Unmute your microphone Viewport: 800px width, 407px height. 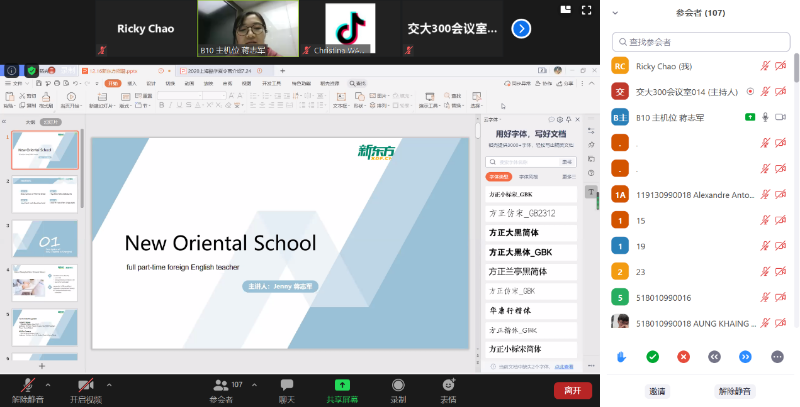point(28,391)
